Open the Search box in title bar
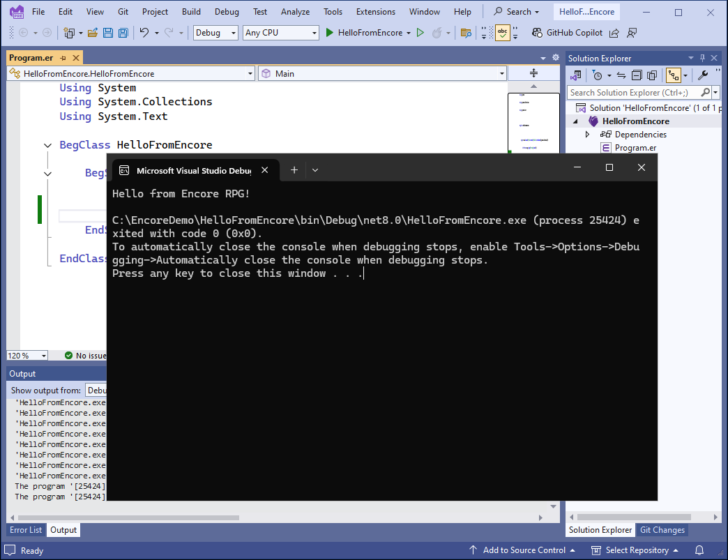Image resolution: width=728 pixels, height=560 pixels. coord(516,12)
